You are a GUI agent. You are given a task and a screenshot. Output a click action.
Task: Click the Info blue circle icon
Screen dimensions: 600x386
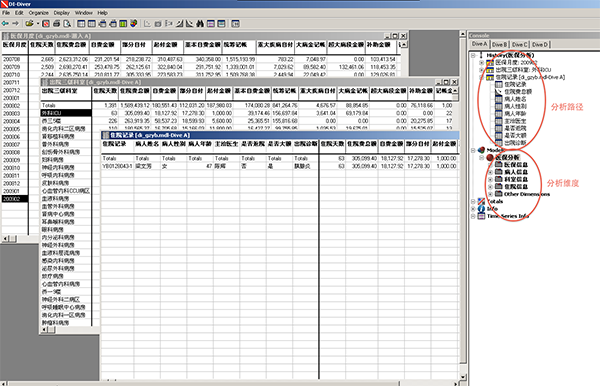pyautogui.click(x=481, y=208)
